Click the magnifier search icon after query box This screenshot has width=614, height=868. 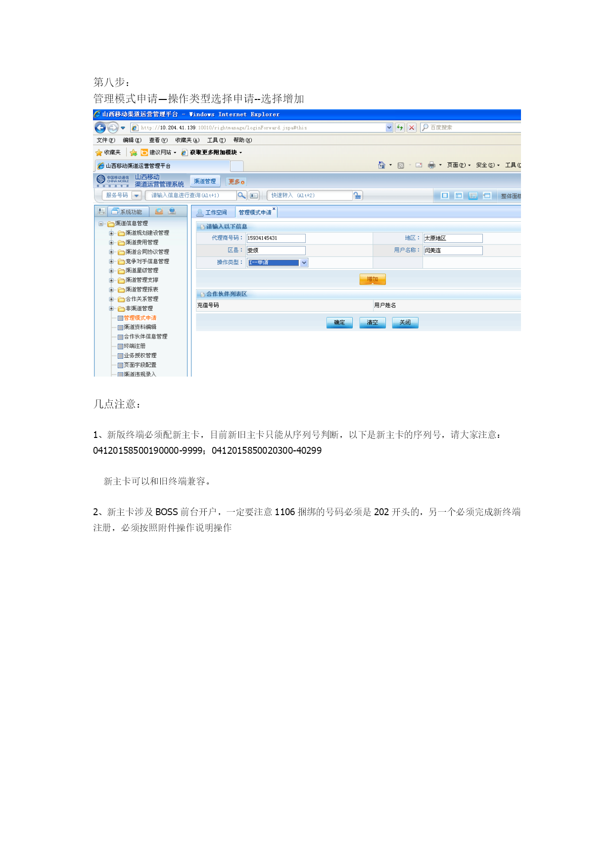click(241, 195)
